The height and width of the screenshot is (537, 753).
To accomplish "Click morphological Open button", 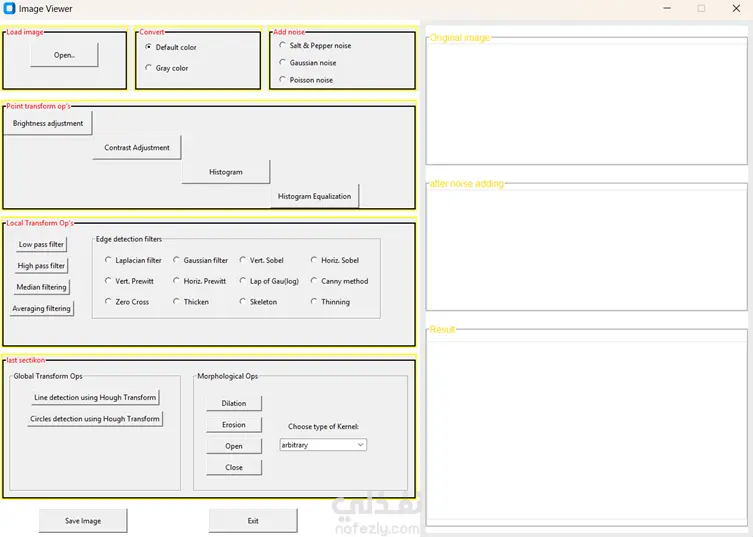I will tap(234, 446).
